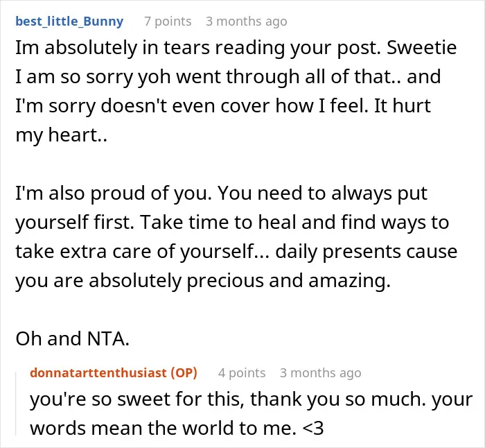The height and width of the screenshot is (448, 485).
Task: Click the "4 points" score on the reply
Action: 242,373
